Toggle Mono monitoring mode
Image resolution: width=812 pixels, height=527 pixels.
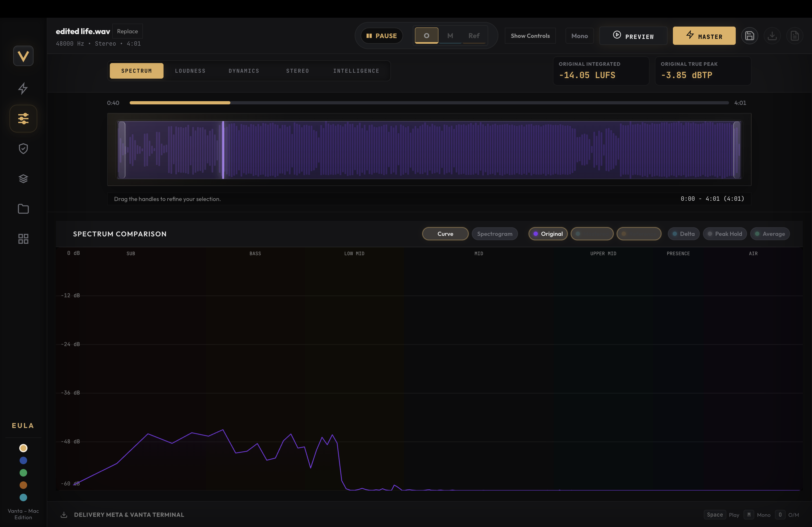580,35
